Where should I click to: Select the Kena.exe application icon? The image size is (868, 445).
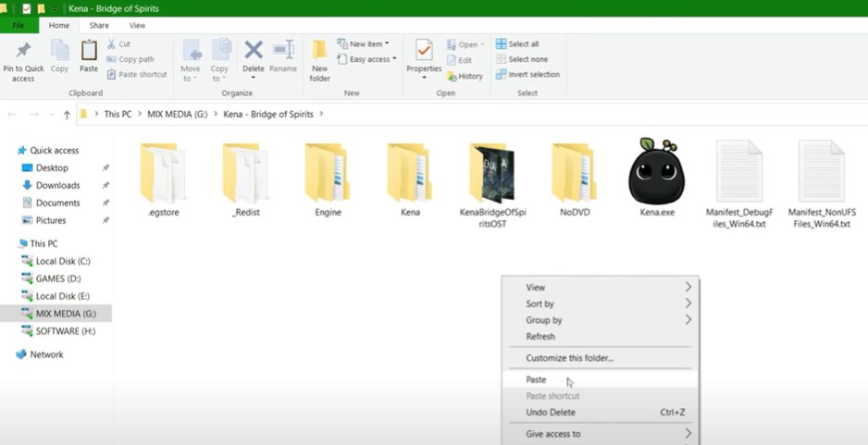tap(656, 171)
